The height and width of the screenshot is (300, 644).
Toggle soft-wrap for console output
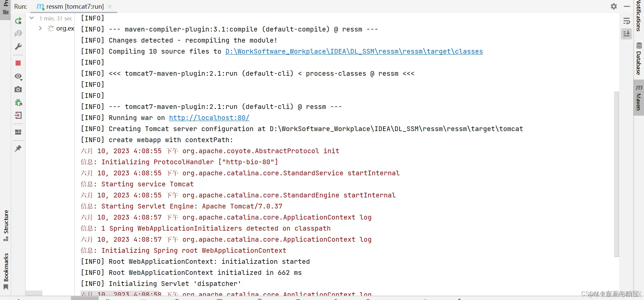tap(627, 21)
